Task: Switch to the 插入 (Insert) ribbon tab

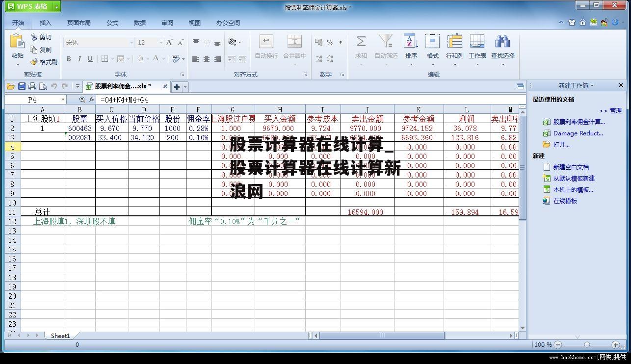Action: [x=45, y=23]
